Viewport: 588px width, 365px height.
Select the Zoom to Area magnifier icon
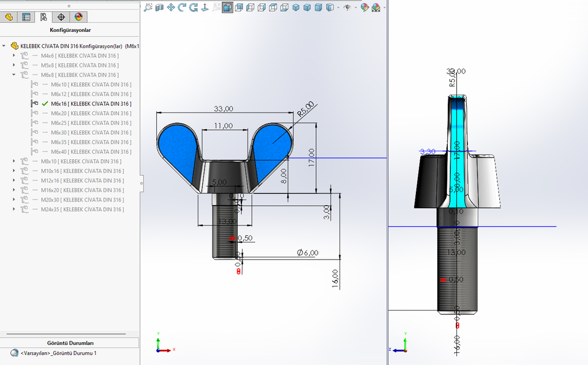click(x=216, y=7)
